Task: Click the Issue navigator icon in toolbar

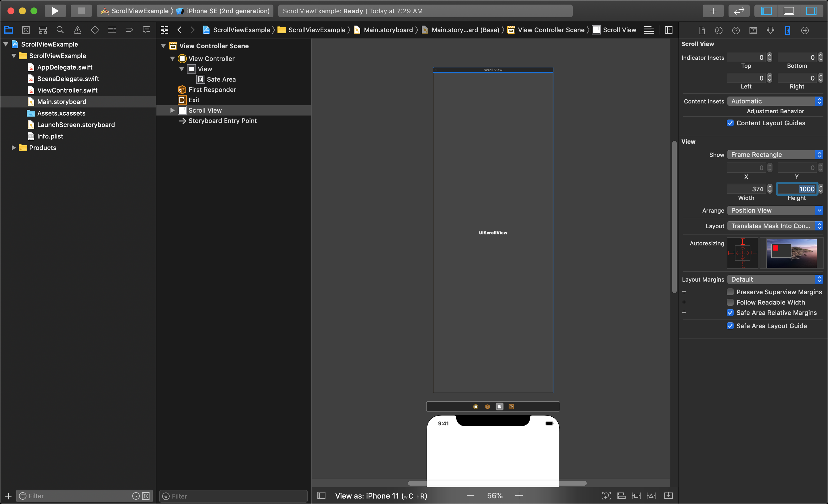Action: (x=77, y=30)
